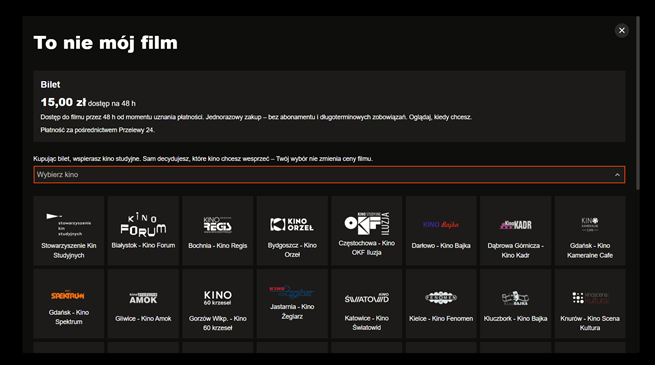The height and width of the screenshot is (365, 655).
Task: Choose Bochnia Kino Regis logo tile
Action: pyautogui.click(x=218, y=231)
